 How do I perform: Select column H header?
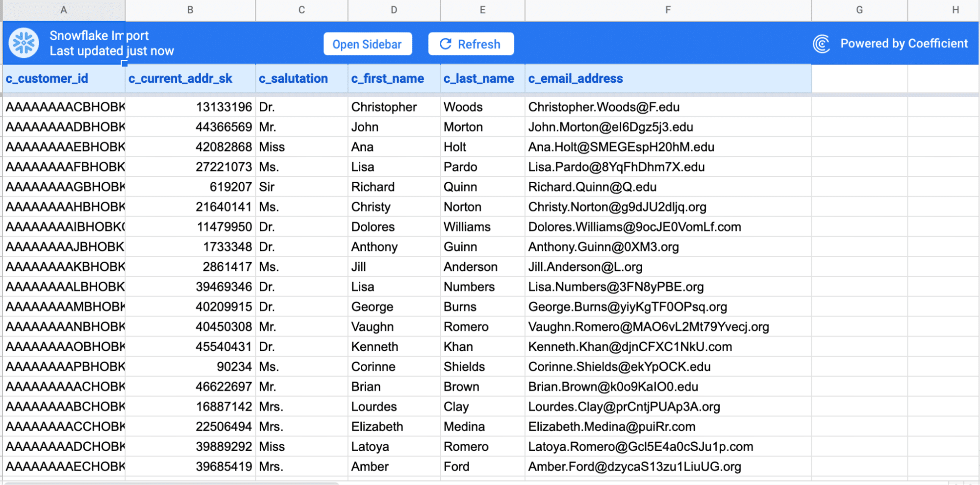click(x=943, y=10)
